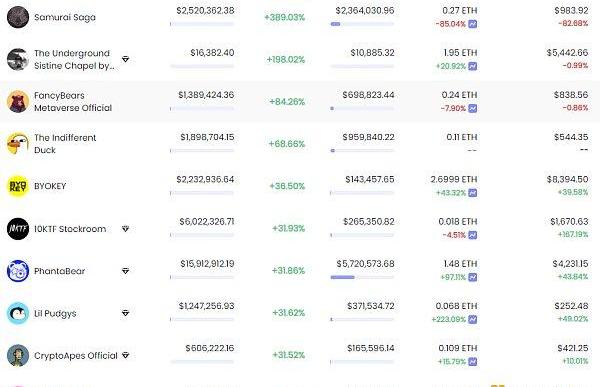Image resolution: width=600 pixels, height=387 pixels.
Task: Click the Lil Pudgys penguin avatar
Action: [x=18, y=313]
